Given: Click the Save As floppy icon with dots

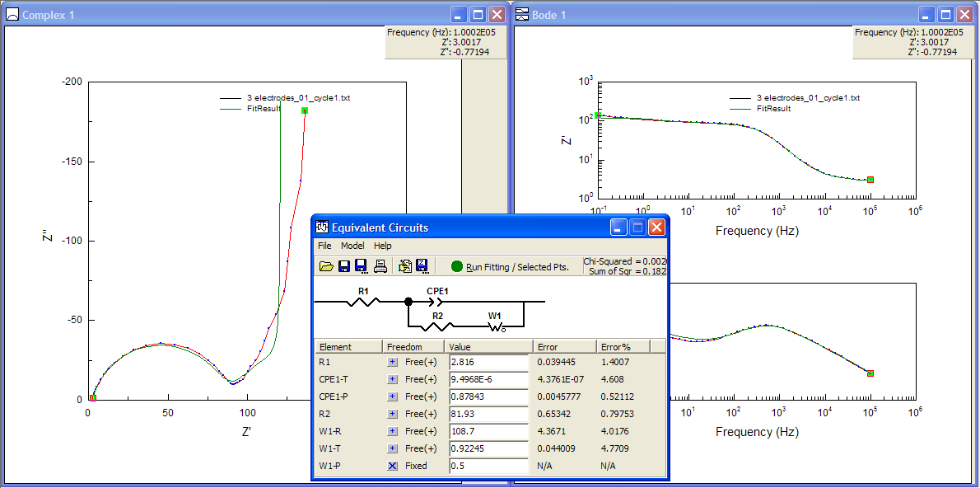Looking at the screenshot, I should point(361,266).
